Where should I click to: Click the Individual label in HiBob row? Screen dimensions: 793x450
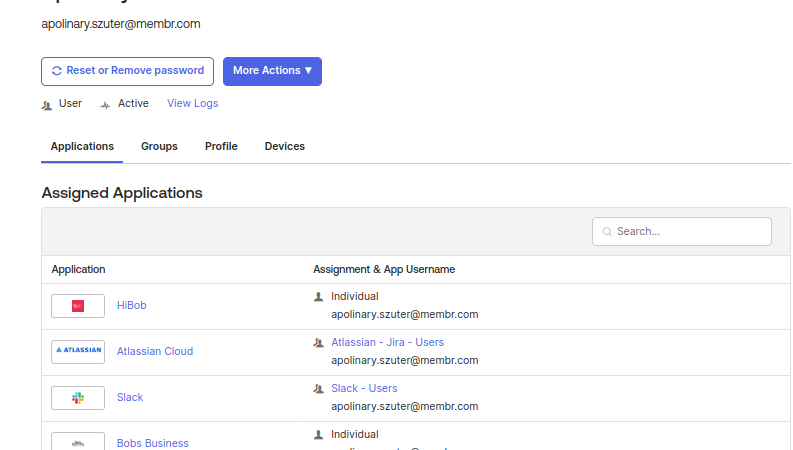[x=355, y=296]
